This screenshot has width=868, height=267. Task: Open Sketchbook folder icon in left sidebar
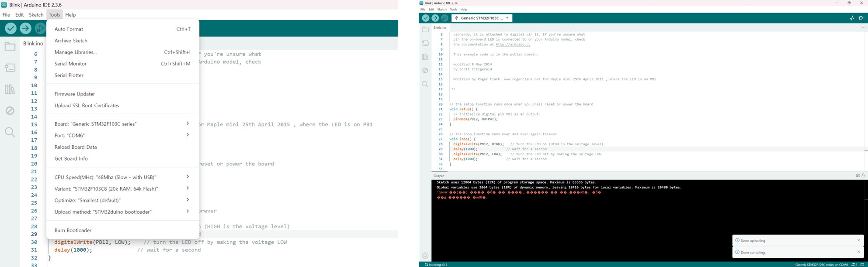(10, 46)
